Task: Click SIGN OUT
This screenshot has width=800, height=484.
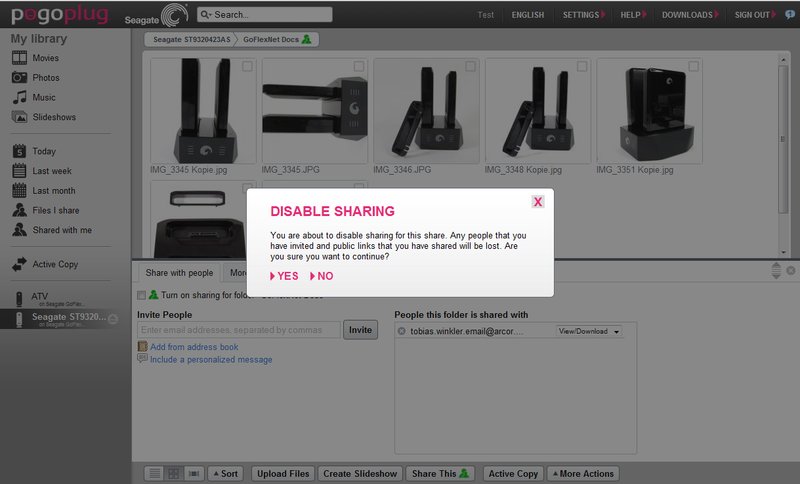Action: [755, 15]
